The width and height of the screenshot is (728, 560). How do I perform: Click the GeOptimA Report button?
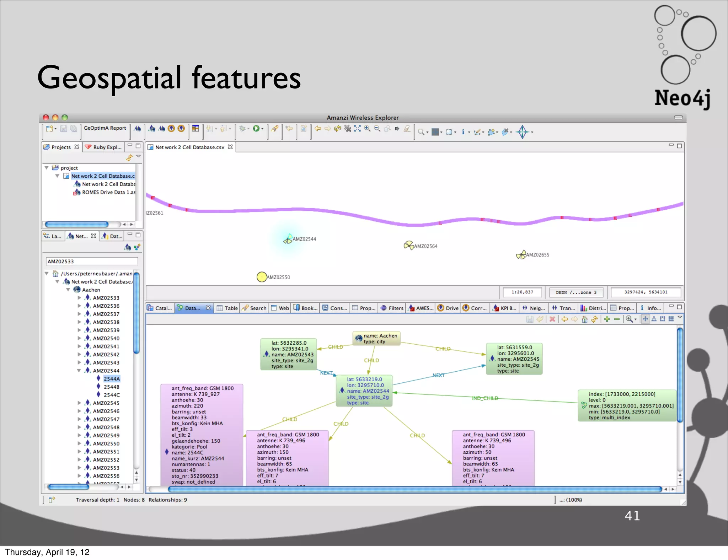click(x=105, y=128)
